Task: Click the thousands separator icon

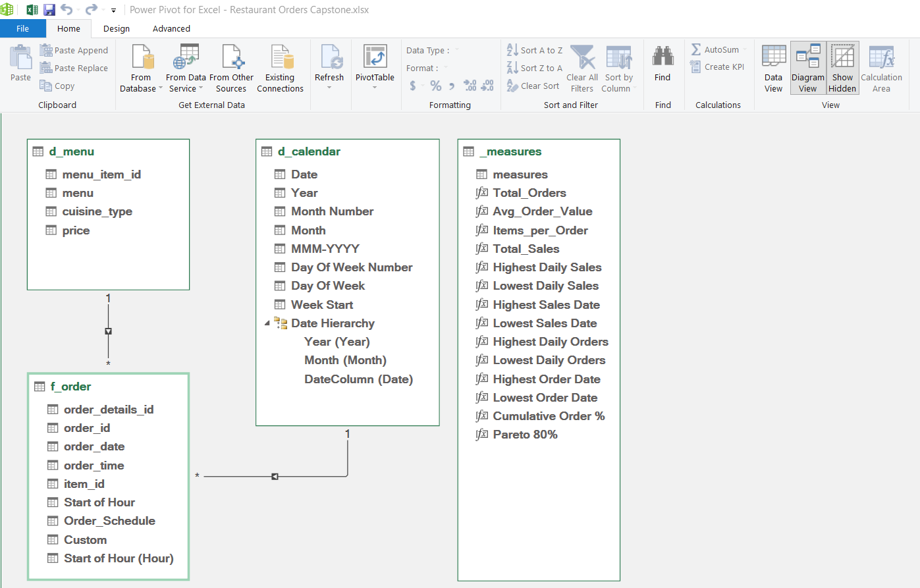Action: (452, 86)
